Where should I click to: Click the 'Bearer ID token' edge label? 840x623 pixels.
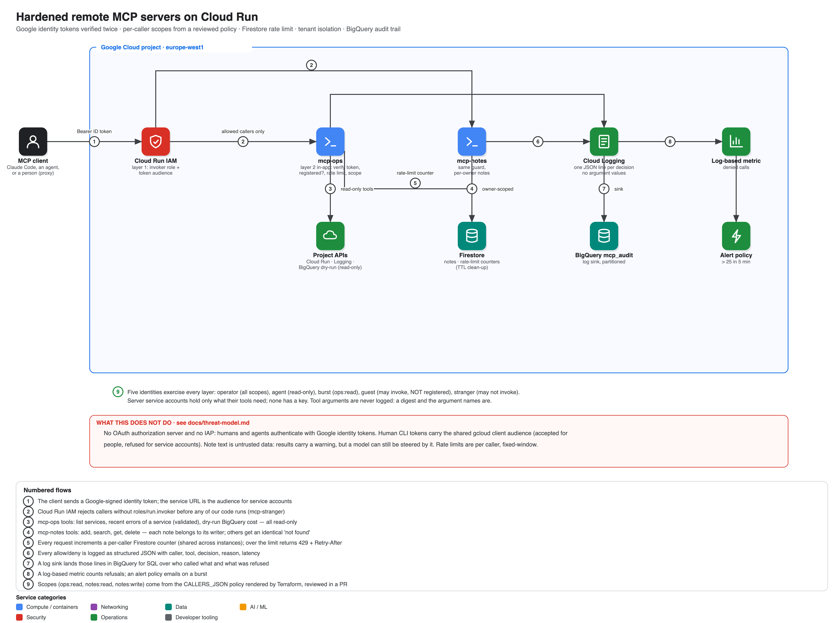click(94, 131)
